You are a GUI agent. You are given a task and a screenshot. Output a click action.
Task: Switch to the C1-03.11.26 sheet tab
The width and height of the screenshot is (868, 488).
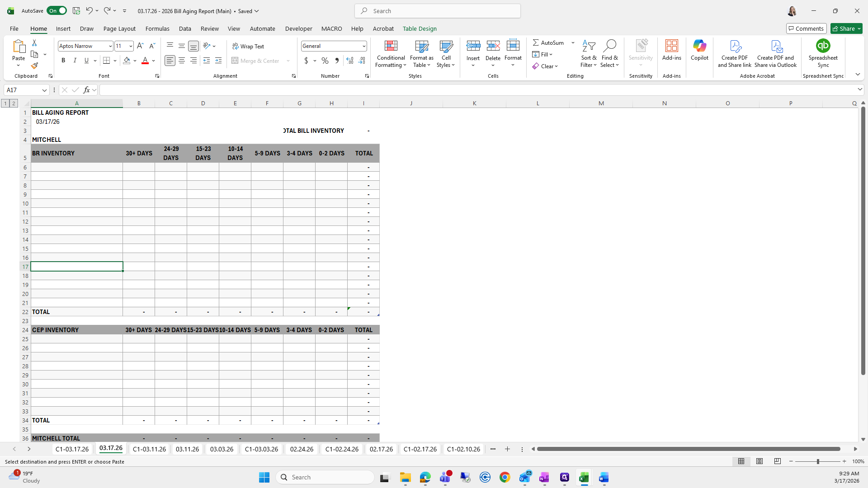149,449
